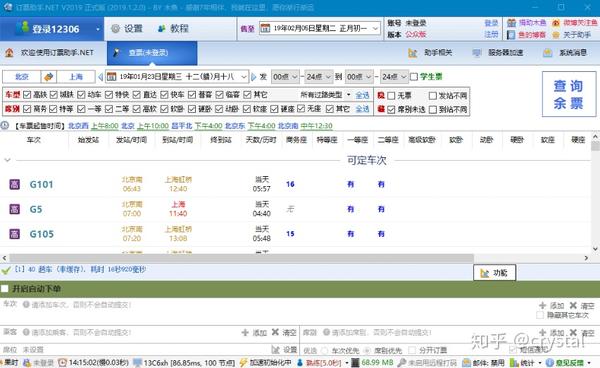Toggle the 无票 filter checkbox
600x368 pixels.
tap(391, 96)
